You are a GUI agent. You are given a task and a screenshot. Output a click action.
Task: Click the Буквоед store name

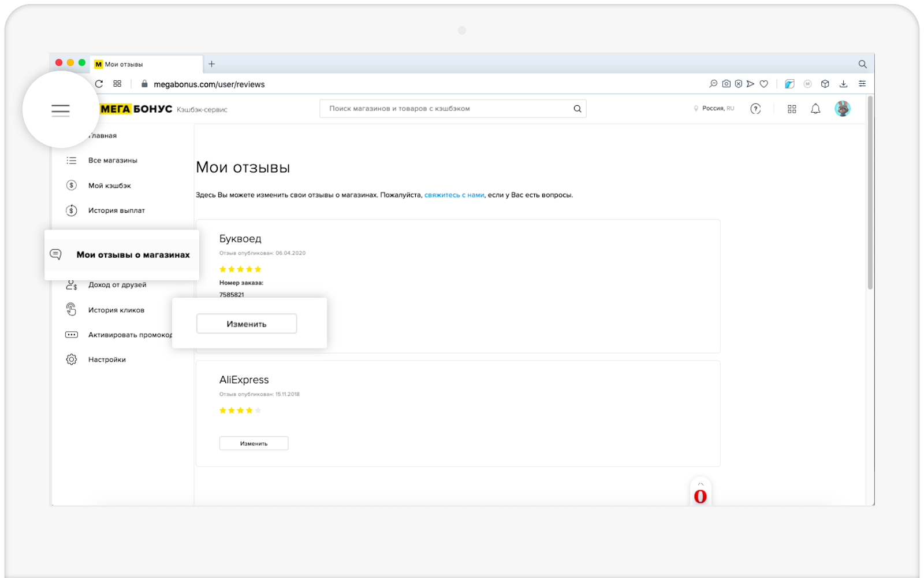click(240, 239)
